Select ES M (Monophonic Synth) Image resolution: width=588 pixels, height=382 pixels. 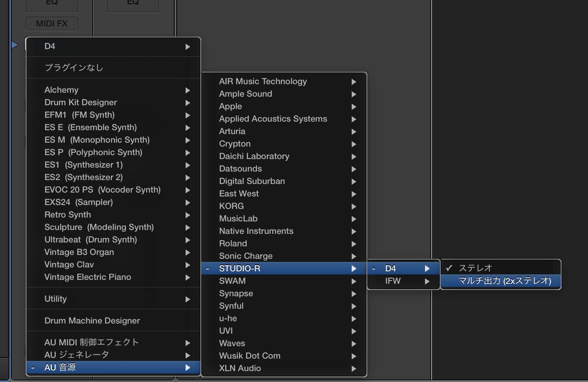(x=113, y=140)
